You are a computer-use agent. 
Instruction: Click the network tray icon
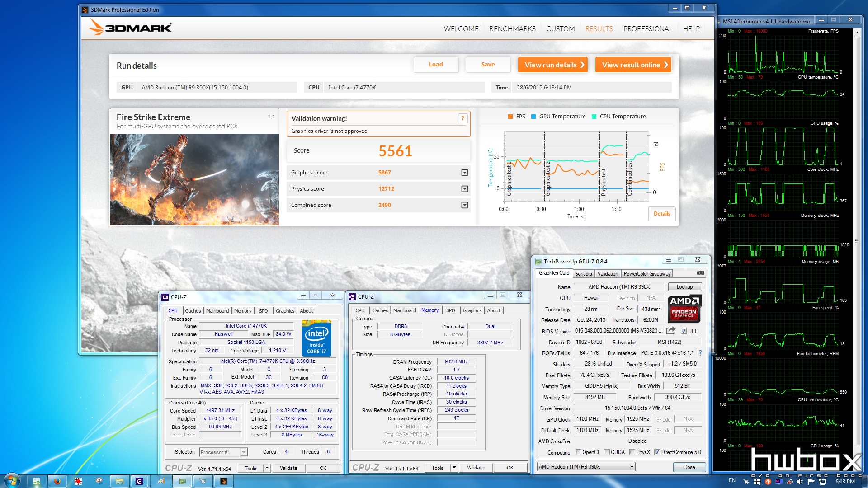coord(822,482)
